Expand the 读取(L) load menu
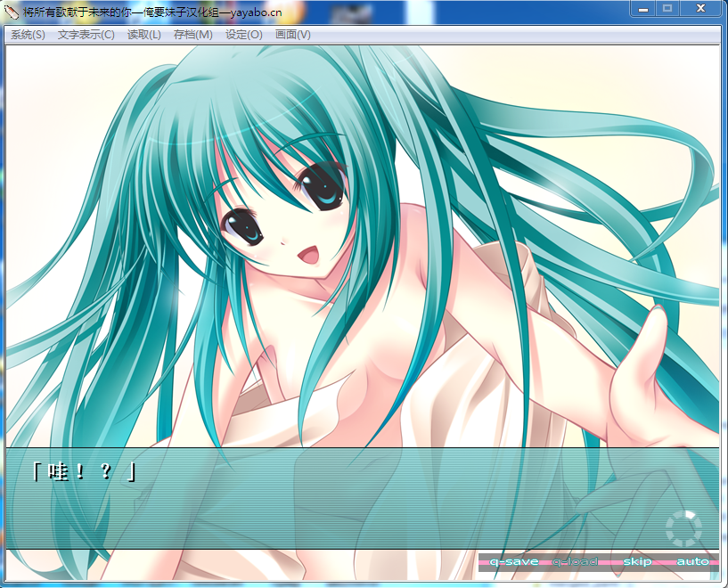Screen dimensions: 728x588 [x=143, y=35]
